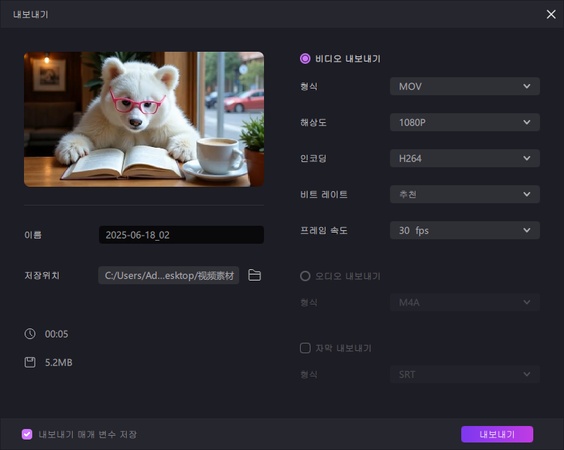Click the 프레임 속도 label
This screenshot has height=450, width=564.
[324, 231]
